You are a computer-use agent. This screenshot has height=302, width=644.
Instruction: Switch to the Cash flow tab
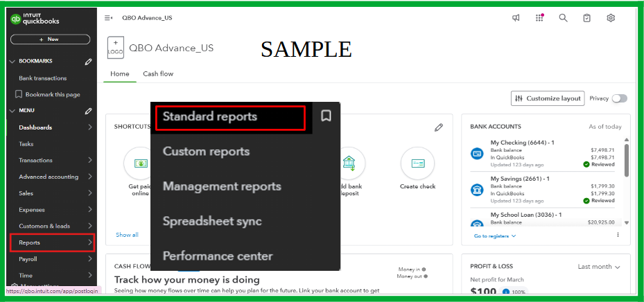[x=158, y=74]
